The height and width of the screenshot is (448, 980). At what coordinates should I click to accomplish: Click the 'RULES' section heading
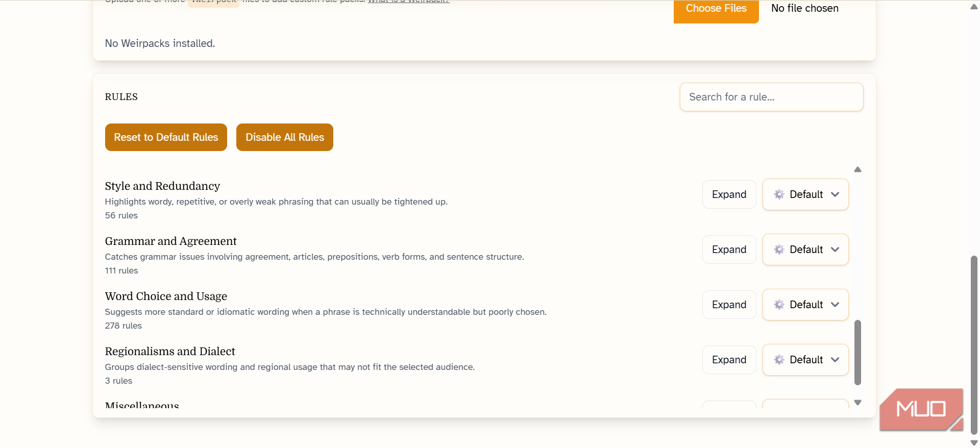click(x=121, y=97)
